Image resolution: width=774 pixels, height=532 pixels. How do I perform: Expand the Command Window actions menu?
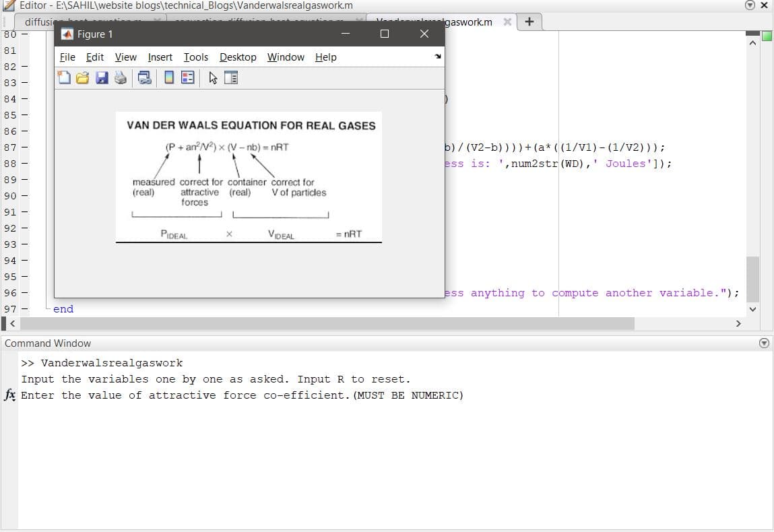(764, 343)
